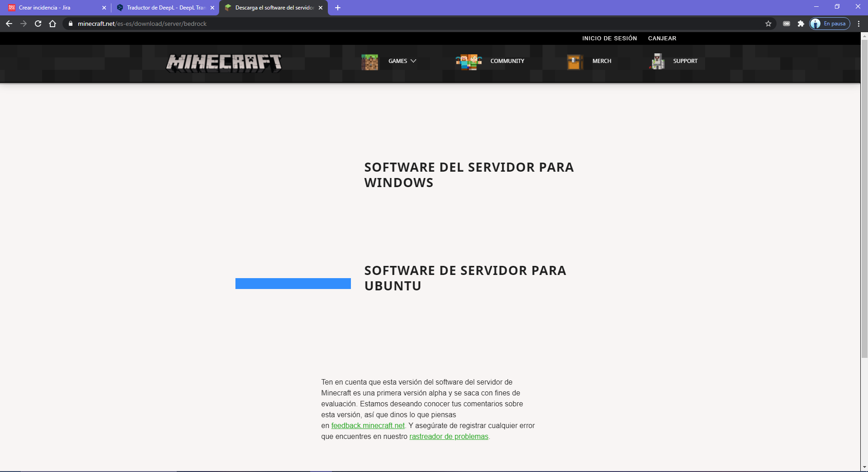
Task: Open the feedback.minecraft.net link
Action: 368,426
